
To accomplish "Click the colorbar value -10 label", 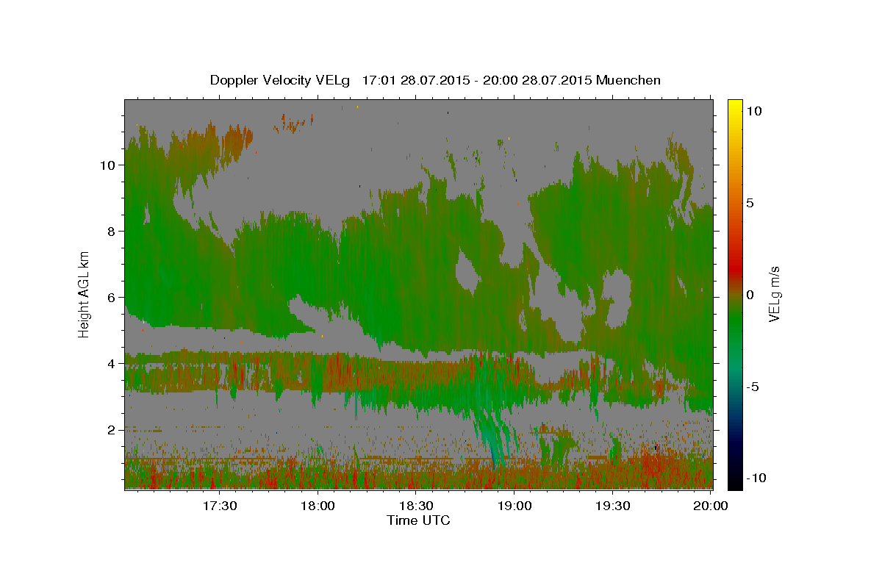I will tap(756, 478).
